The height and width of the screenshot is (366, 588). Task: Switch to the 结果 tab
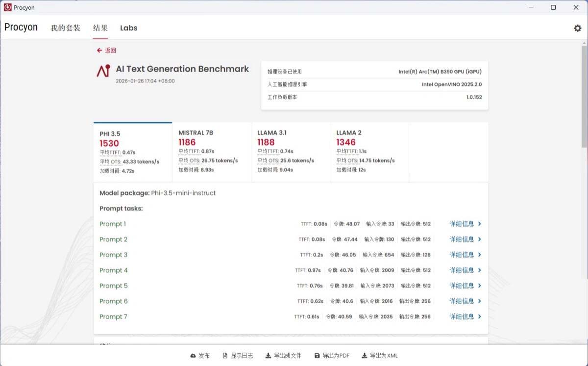pos(100,28)
